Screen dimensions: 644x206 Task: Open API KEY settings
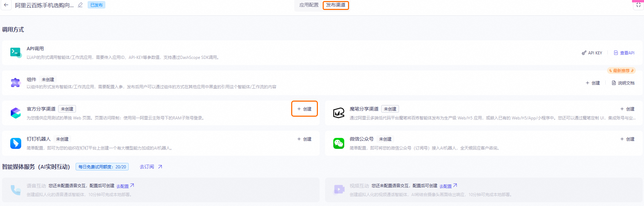click(x=592, y=53)
